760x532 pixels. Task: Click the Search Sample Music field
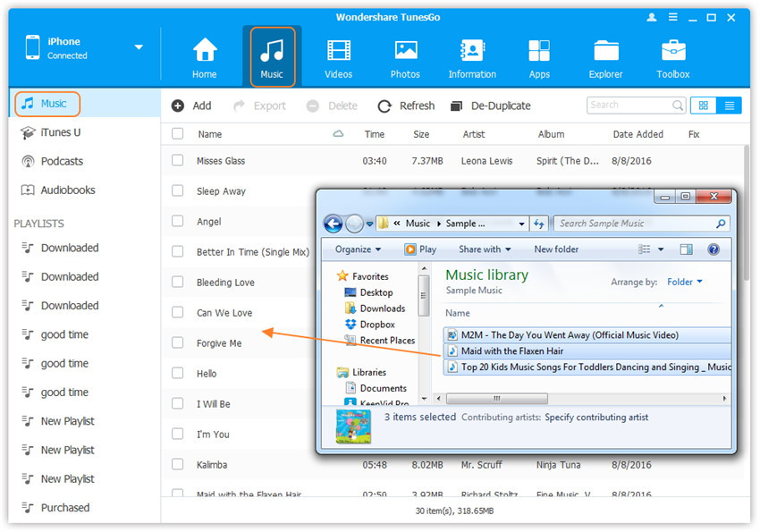coord(633,224)
